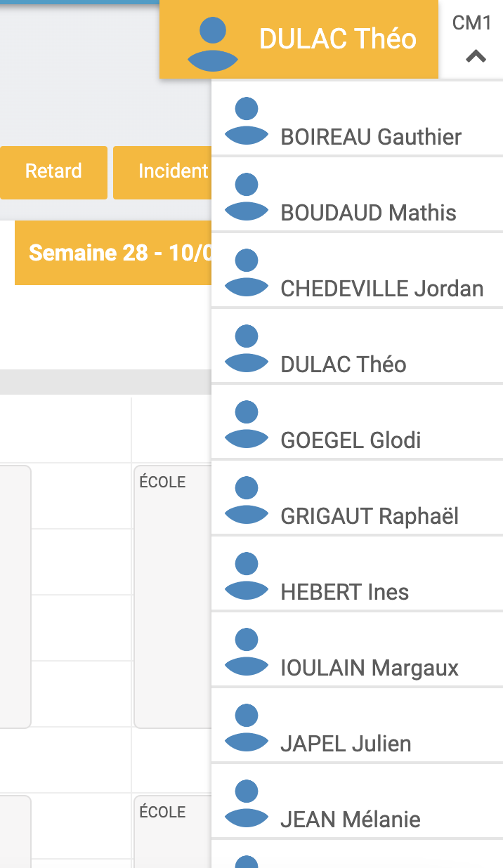Open the DULAC Théo student selector header

(x=299, y=39)
